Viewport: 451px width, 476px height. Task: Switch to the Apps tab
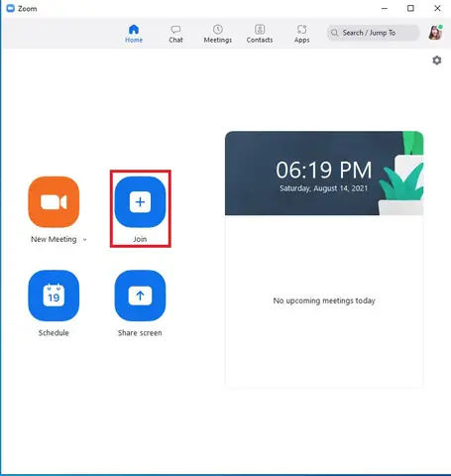[x=301, y=34]
